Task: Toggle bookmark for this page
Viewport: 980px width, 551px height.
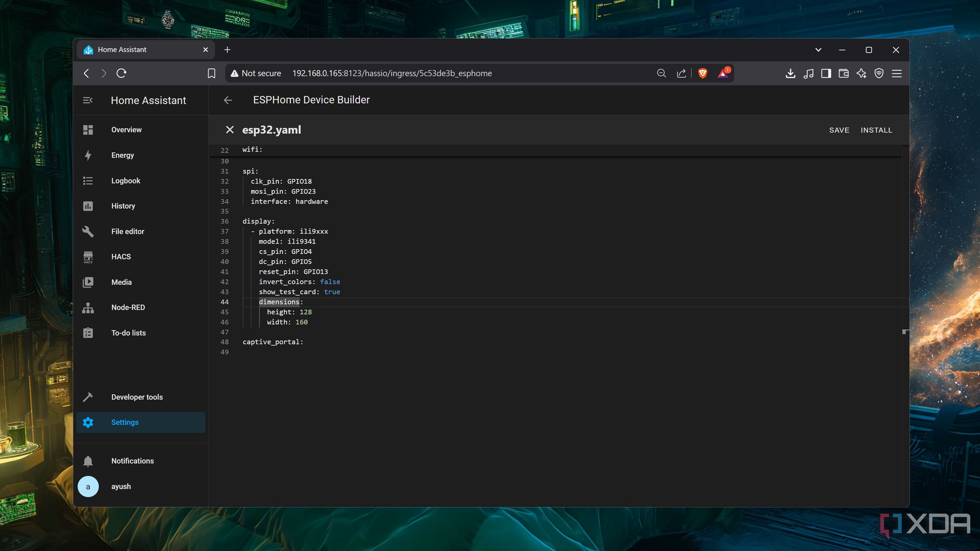Action: point(212,73)
